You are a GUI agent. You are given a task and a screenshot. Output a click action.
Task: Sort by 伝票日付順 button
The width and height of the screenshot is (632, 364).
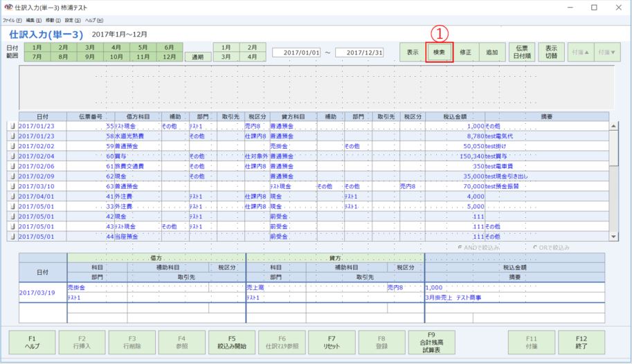coord(521,52)
